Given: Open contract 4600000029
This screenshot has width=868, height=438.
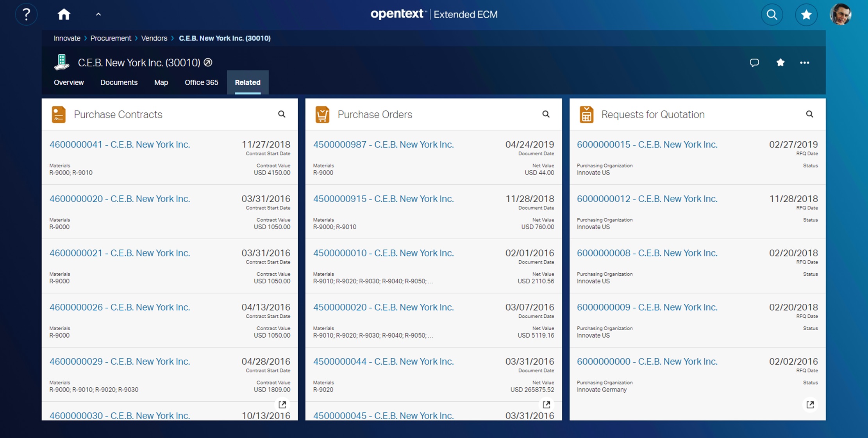Looking at the screenshot, I should (x=120, y=361).
